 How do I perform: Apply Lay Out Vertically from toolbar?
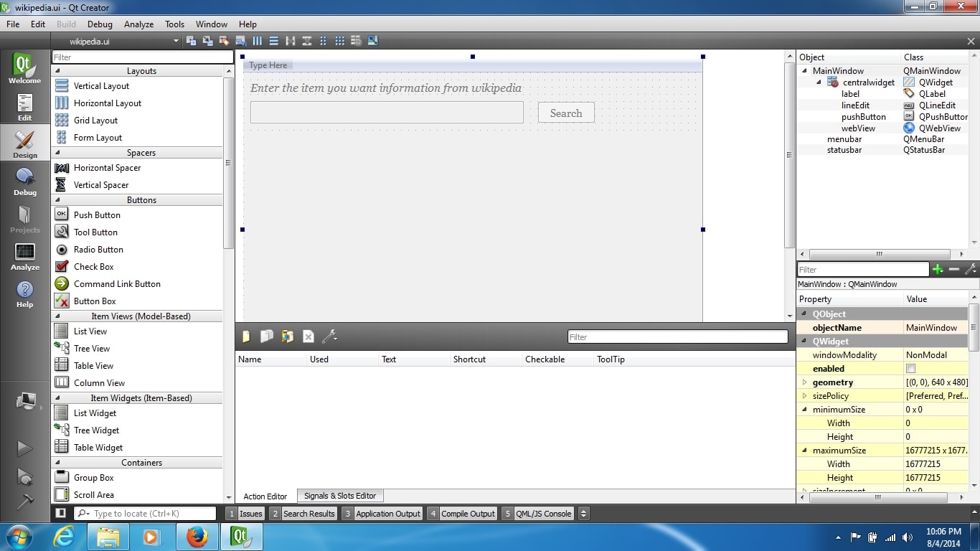point(274,41)
